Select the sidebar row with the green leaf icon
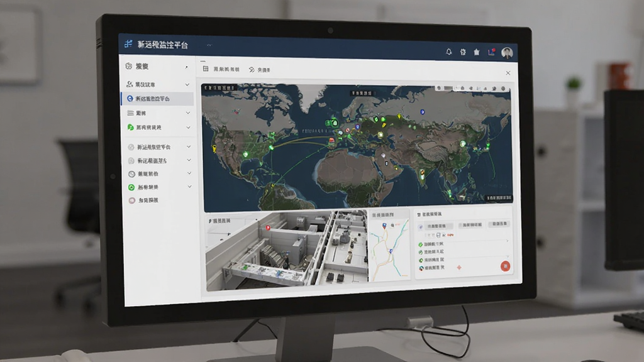Image resolution: width=644 pixels, height=362 pixels. [158, 128]
